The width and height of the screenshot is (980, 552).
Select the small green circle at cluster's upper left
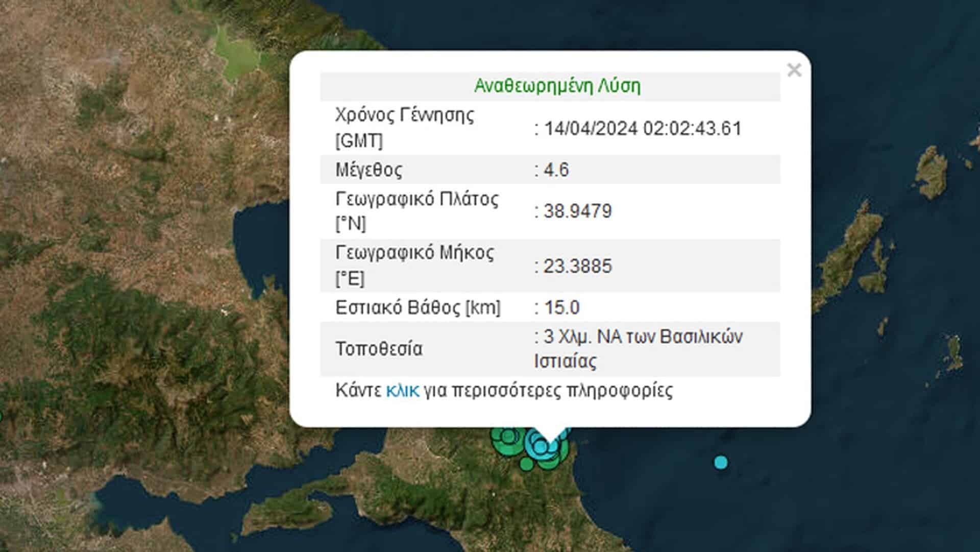508,436
